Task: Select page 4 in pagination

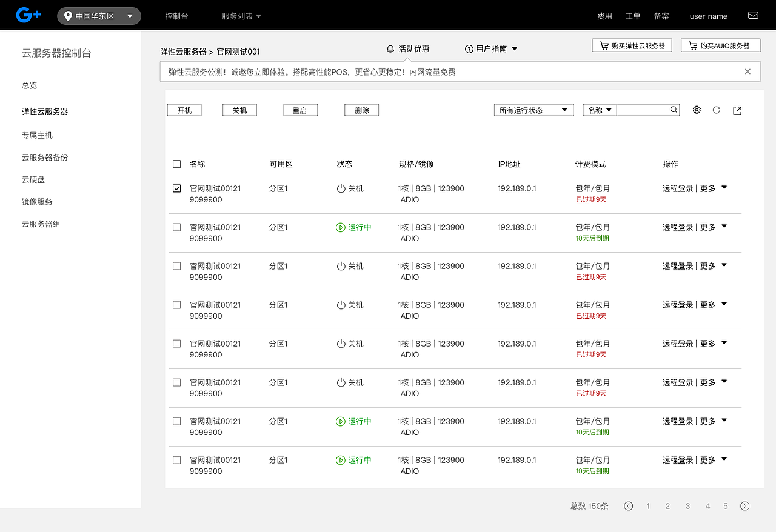Action: coord(707,506)
